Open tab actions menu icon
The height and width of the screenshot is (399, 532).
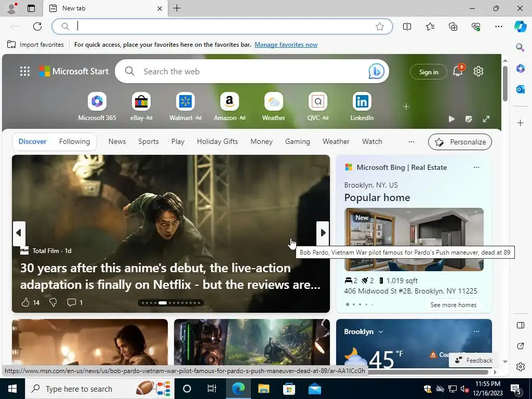point(31,8)
